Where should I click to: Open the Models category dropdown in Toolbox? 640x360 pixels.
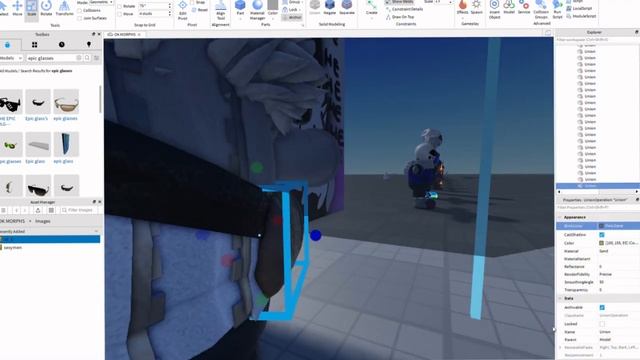[x=11, y=58]
